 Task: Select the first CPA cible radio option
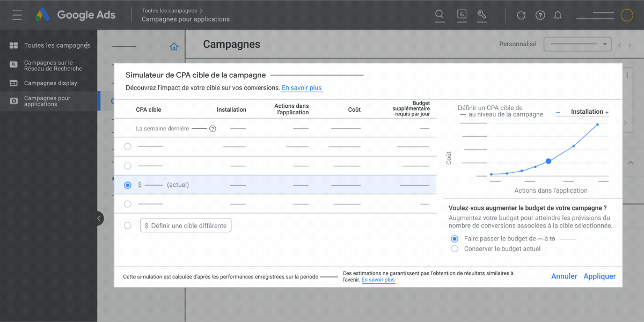pyautogui.click(x=128, y=147)
